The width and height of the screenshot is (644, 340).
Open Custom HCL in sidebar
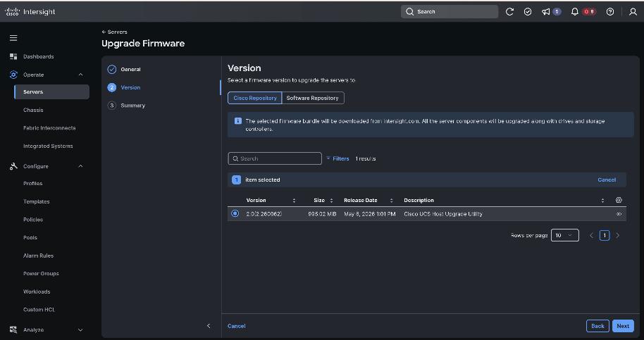[x=39, y=310]
